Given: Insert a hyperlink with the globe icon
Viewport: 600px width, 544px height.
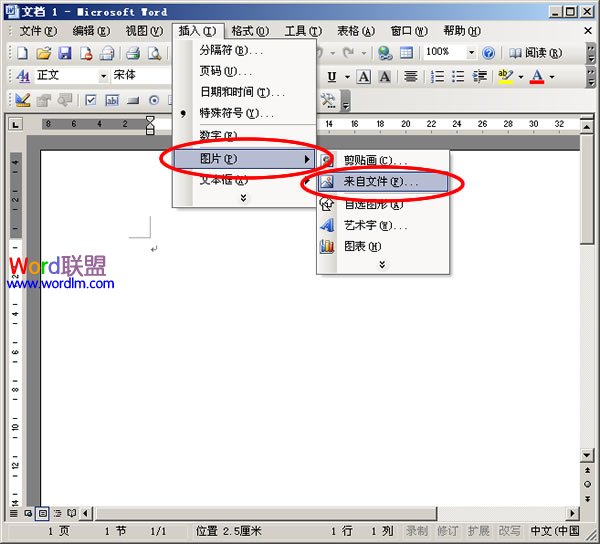Looking at the screenshot, I should tap(385, 53).
